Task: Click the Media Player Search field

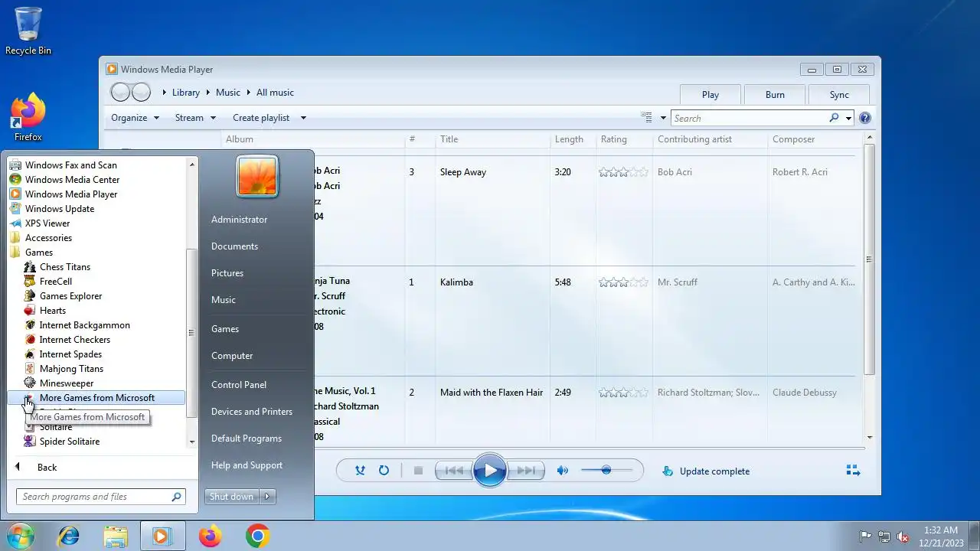Action: tap(750, 118)
